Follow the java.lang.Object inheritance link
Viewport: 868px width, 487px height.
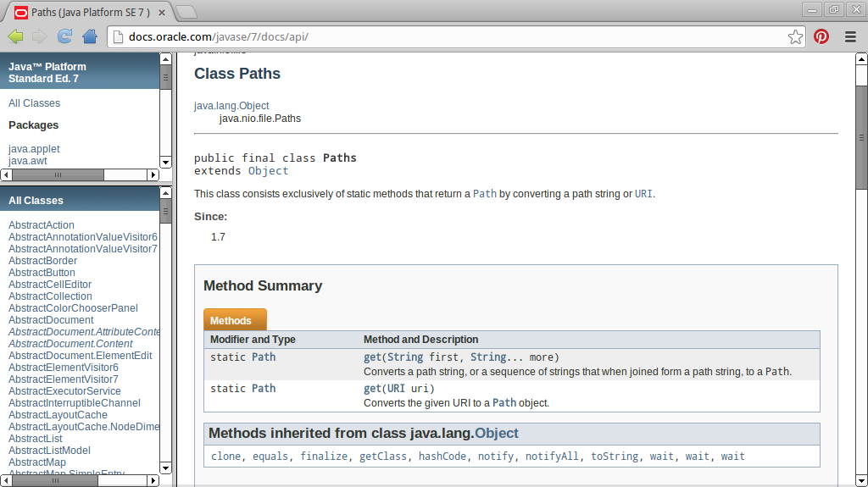231,106
